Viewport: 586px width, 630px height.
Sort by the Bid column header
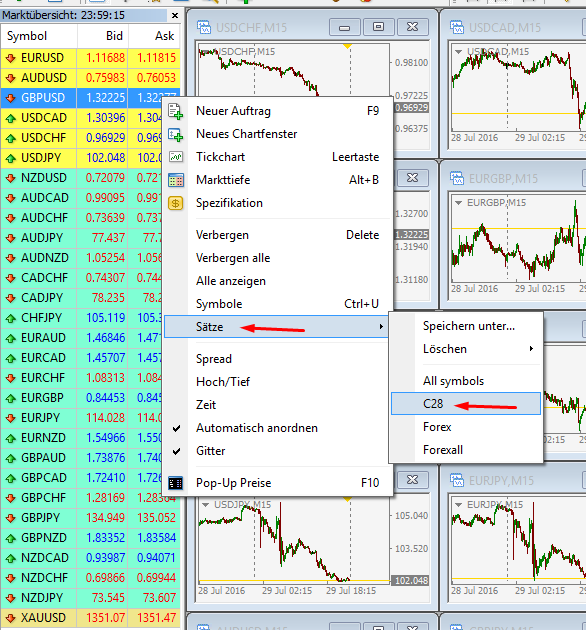102,36
